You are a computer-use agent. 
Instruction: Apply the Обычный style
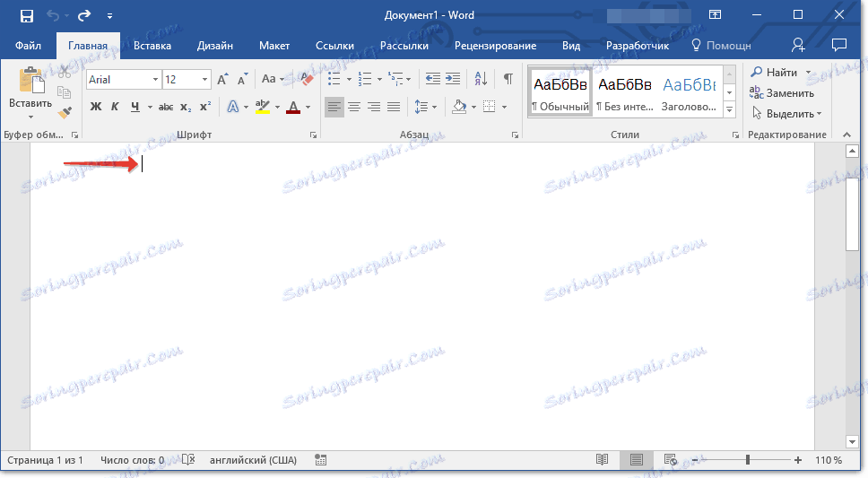tap(560, 92)
